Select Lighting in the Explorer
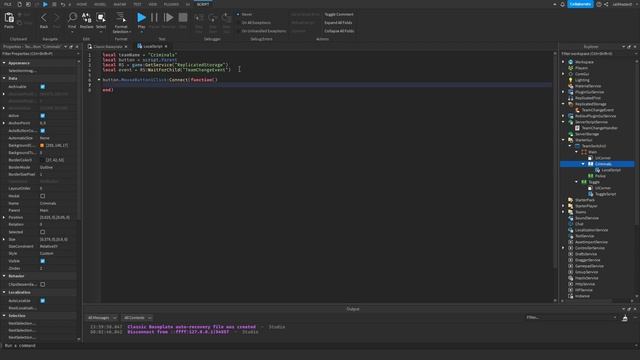 [582, 80]
